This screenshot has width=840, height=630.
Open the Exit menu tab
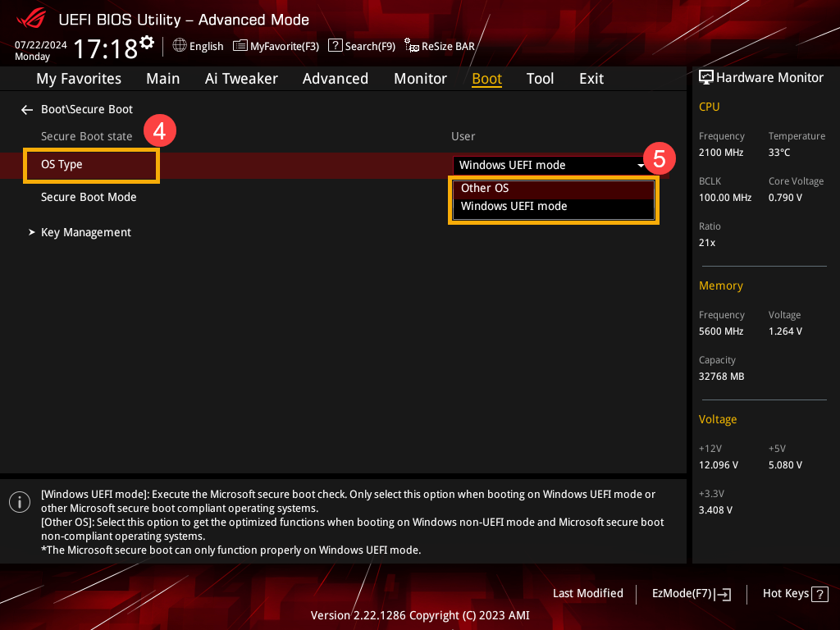(591, 79)
